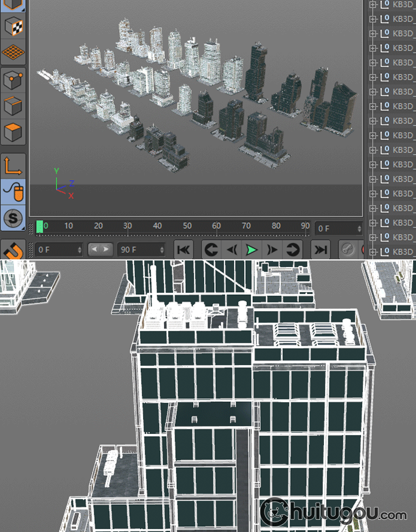Click frame 60 on the timeline ruler
416x532 pixels.
tap(216, 226)
